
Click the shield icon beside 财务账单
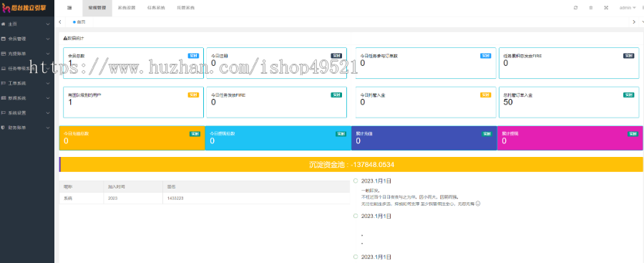point(4,128)
